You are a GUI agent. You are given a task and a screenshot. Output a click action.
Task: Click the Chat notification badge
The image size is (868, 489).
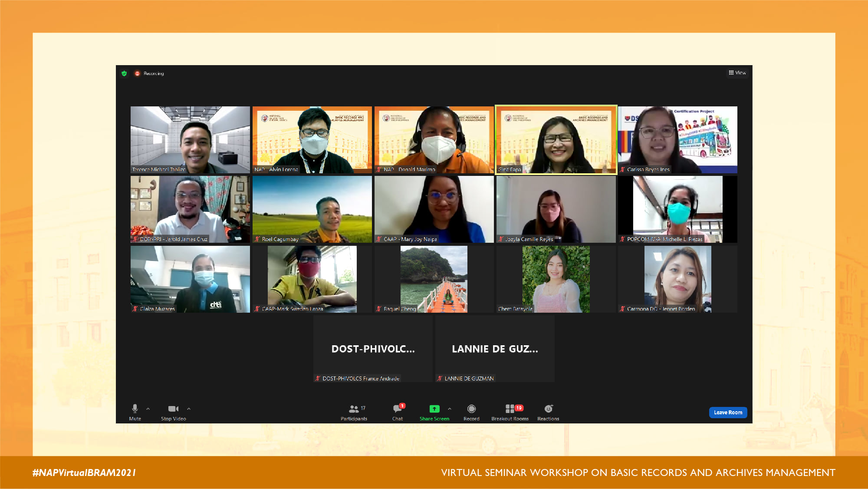coord(402,406)
